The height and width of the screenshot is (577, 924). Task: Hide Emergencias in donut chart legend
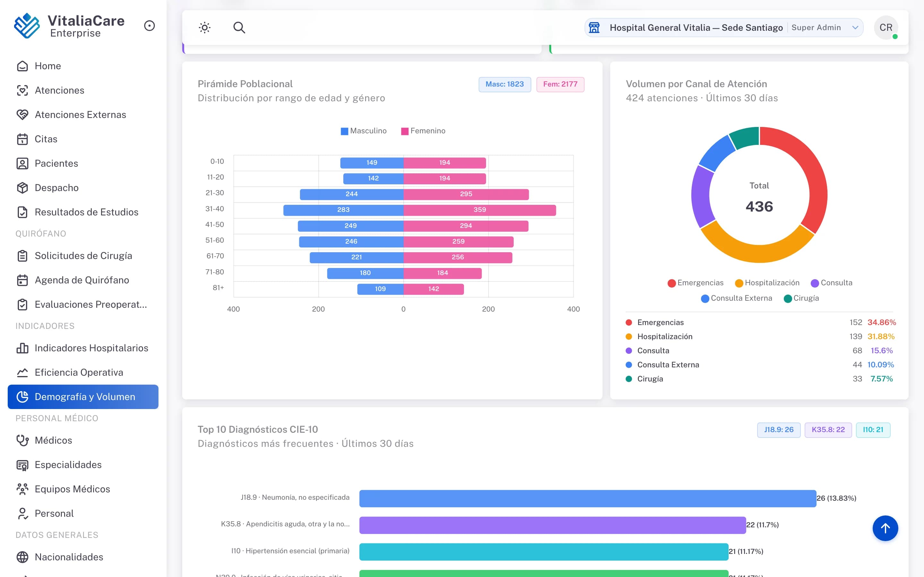[x=695, y=283]
